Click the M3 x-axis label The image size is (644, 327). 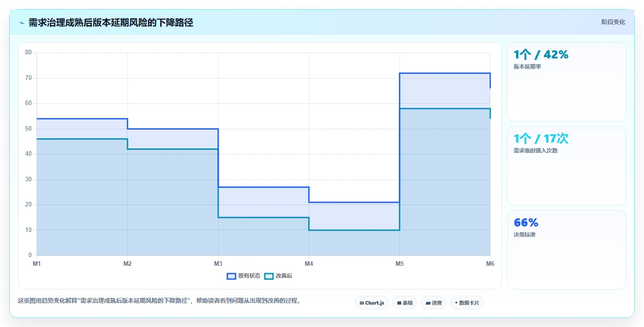218,264
